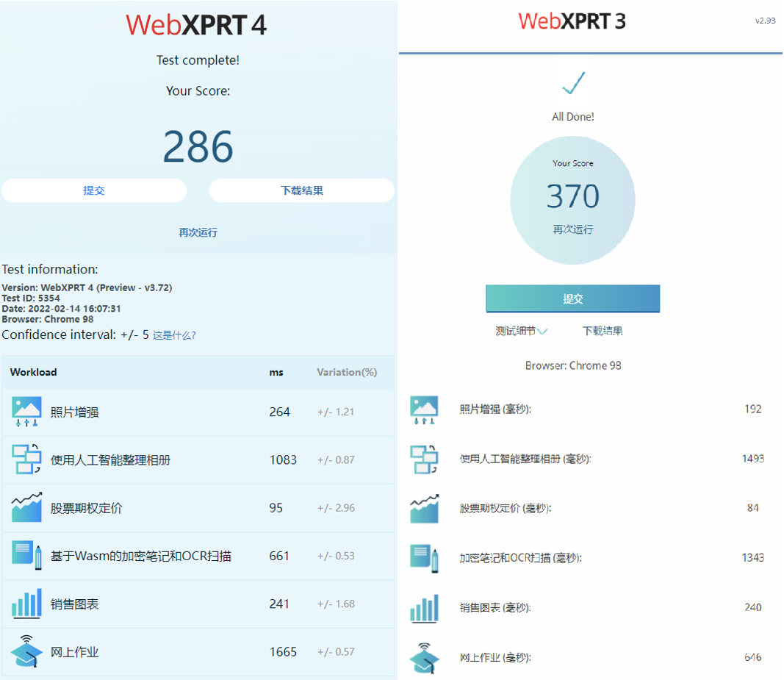This screenshot has width=784, height=680.
Task: Click the All Done checkmark icon
Action: (573, 83)
